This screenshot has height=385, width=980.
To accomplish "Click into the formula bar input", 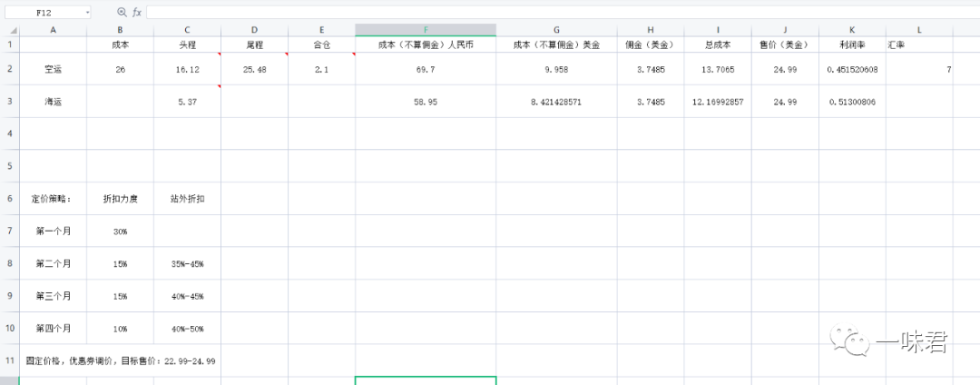I will pos(563,13).
